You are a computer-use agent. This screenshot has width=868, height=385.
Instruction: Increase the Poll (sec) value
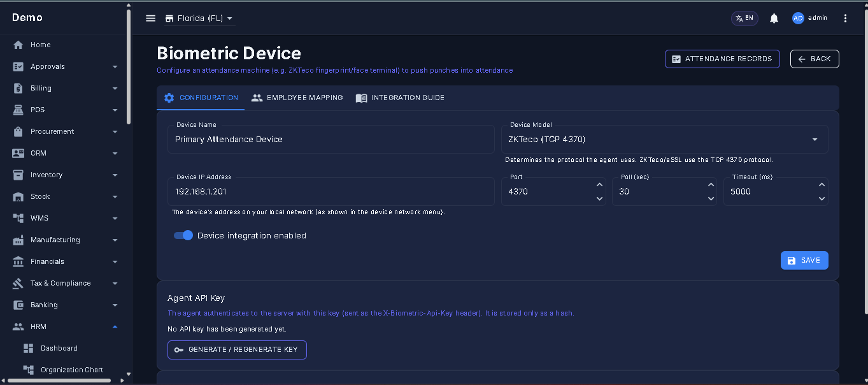711,185
